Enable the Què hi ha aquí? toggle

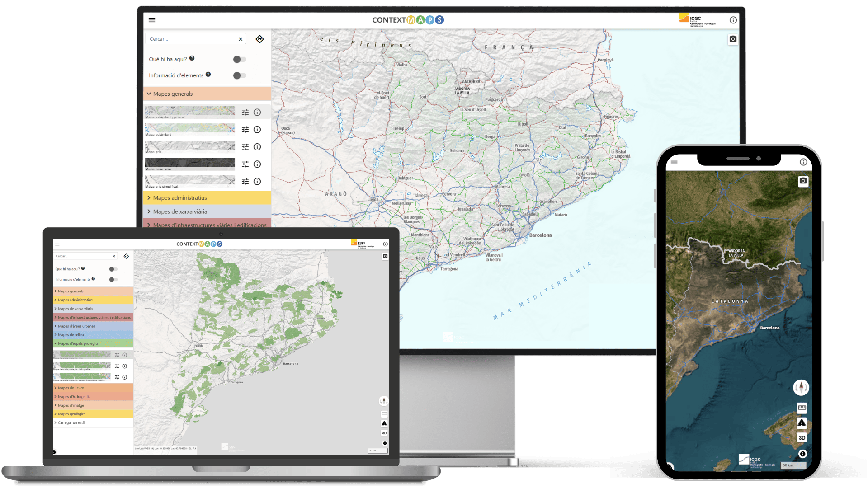tap(239, 59)
